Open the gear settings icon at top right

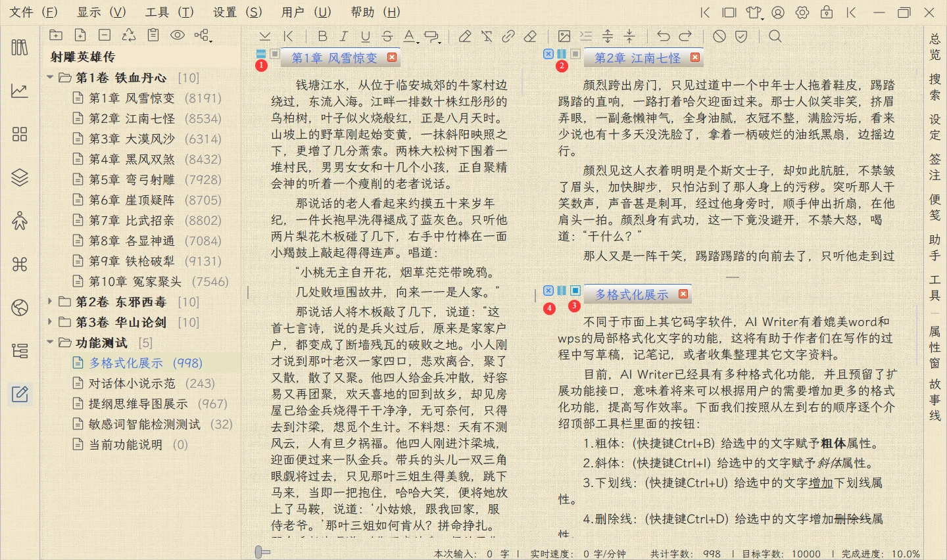click(802, 12)
